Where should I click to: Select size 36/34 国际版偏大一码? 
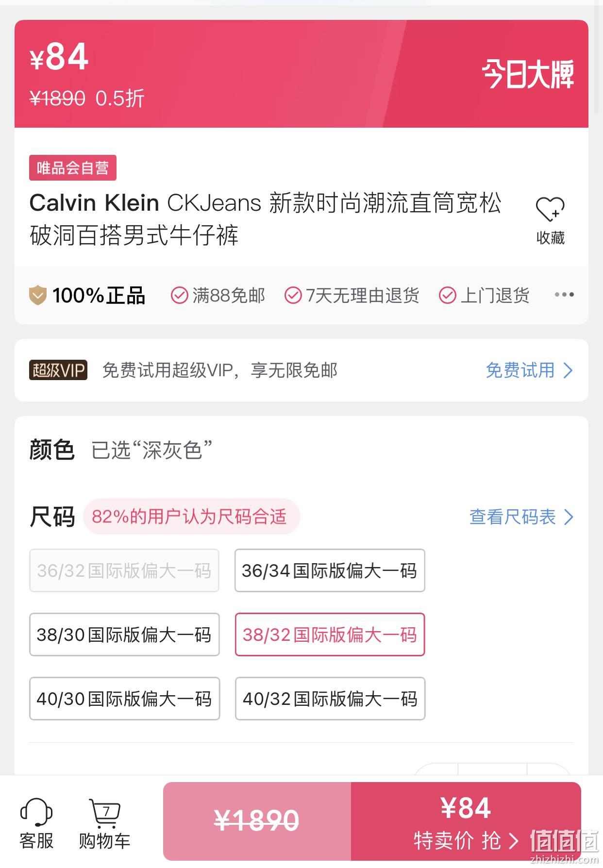(330, 570)
